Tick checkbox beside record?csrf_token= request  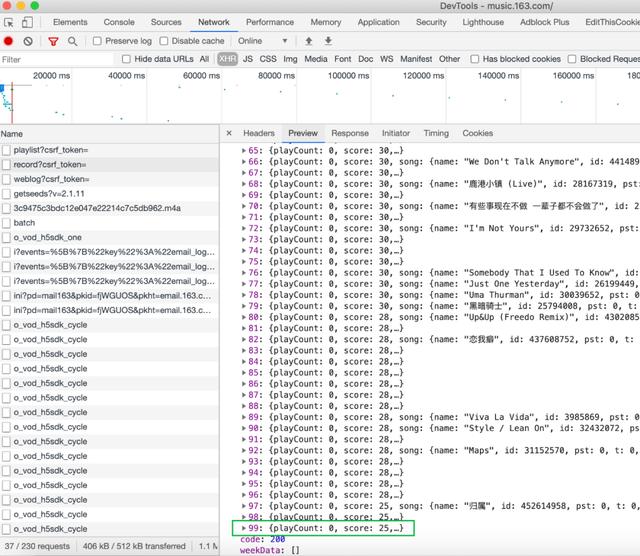tap(6, 165)
